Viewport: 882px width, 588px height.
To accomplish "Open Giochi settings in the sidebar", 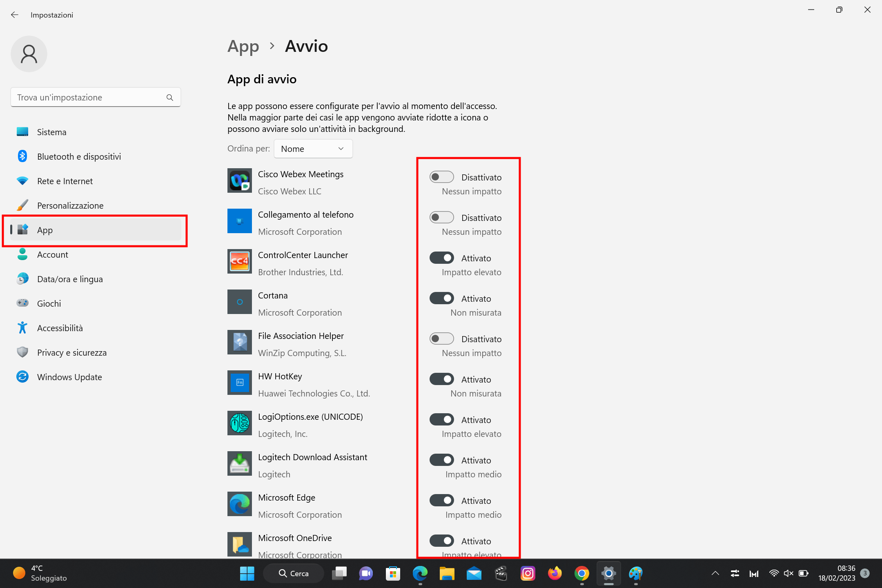I will pyautogui.click(x=49, y=303).
